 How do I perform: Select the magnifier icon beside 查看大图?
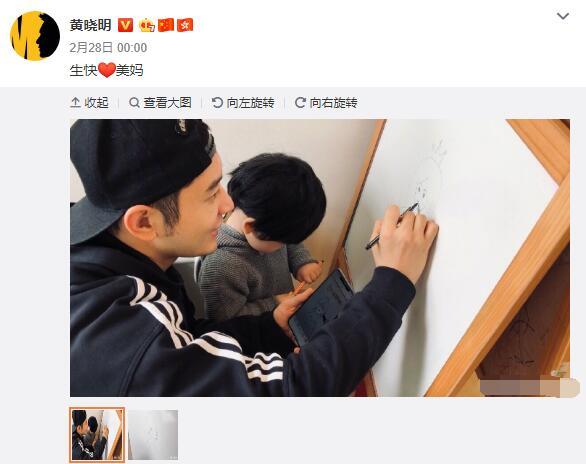134,102
